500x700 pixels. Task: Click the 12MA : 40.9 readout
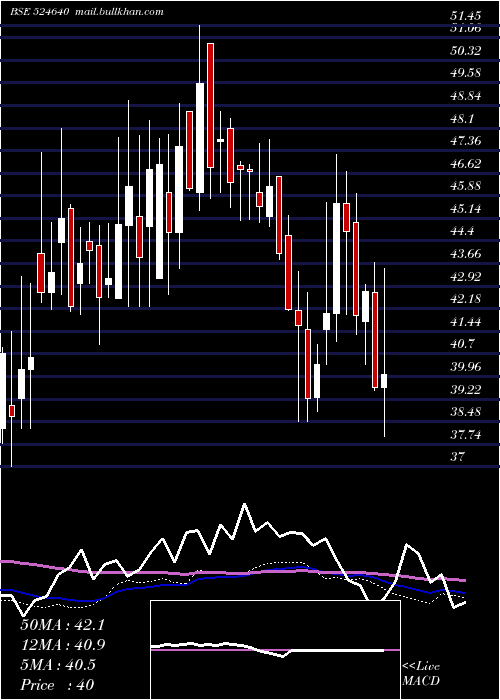(62, 645)
